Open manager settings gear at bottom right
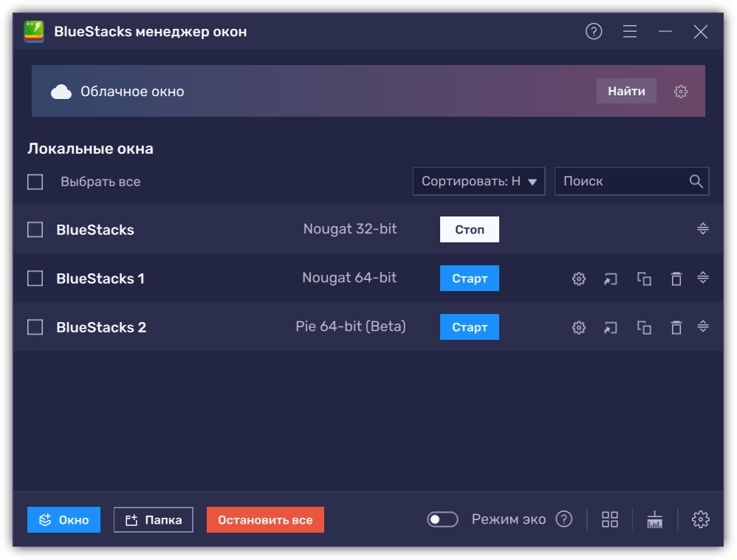Screen dimensions: 737x560 [700, 519]
